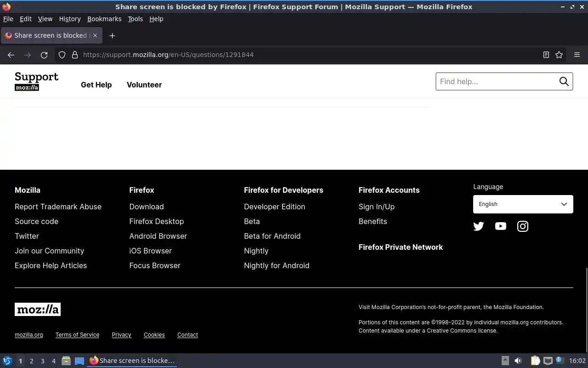Open the Bookmarks menu
This screenshot has width=588, height=368.
click(x=104, y=19)
